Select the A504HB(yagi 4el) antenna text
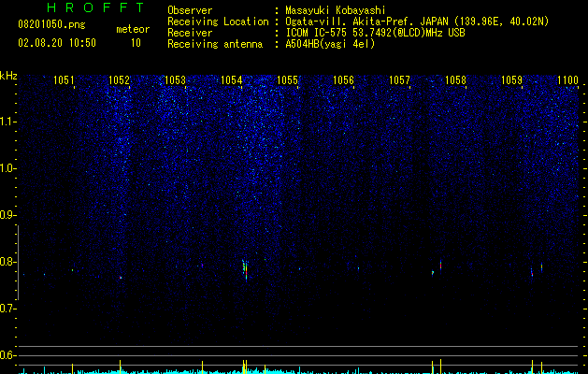The image size is (588, 374). [x=330, y=44]
